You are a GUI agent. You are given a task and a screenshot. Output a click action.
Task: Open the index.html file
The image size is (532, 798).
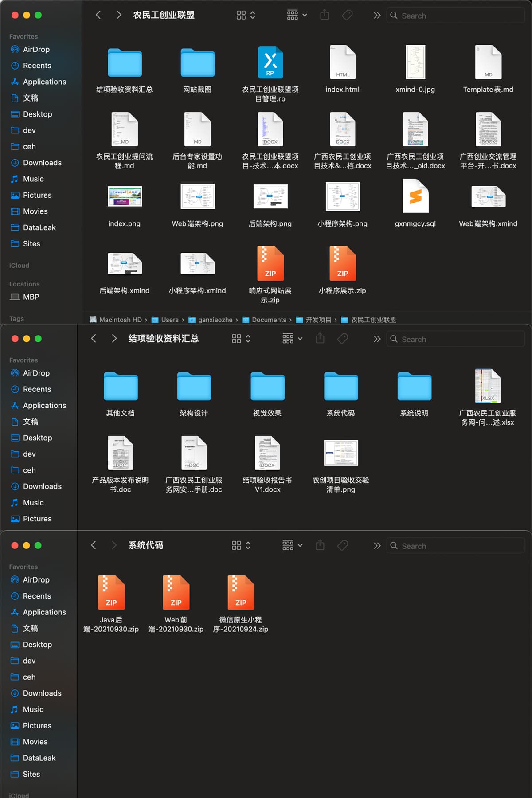pos(342,63)
